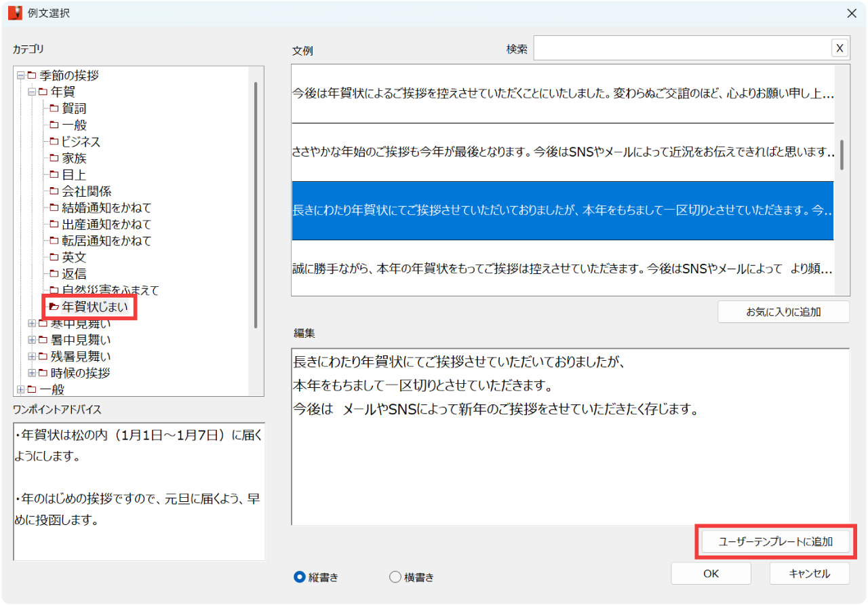Screen dimensions: 868x605
Task: Click the 家族 category folder icon
Action: [x=54, y=157]
